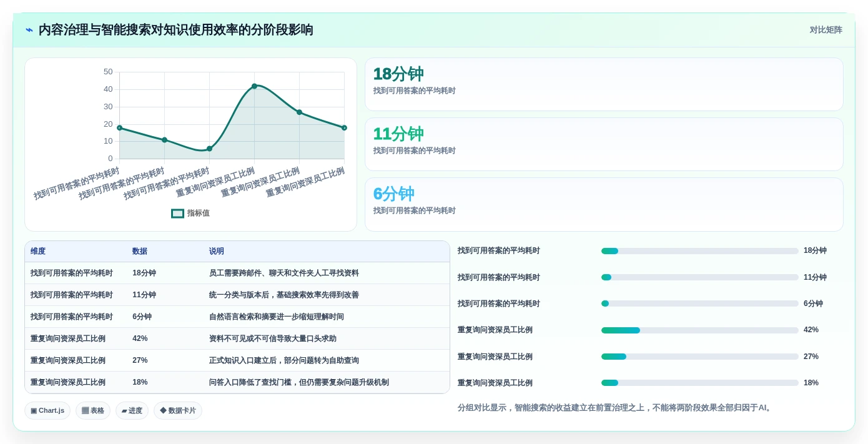Click the 30 tick on chart y-axis
Screen dimensions: 868x444
click(x=108, y=107)
